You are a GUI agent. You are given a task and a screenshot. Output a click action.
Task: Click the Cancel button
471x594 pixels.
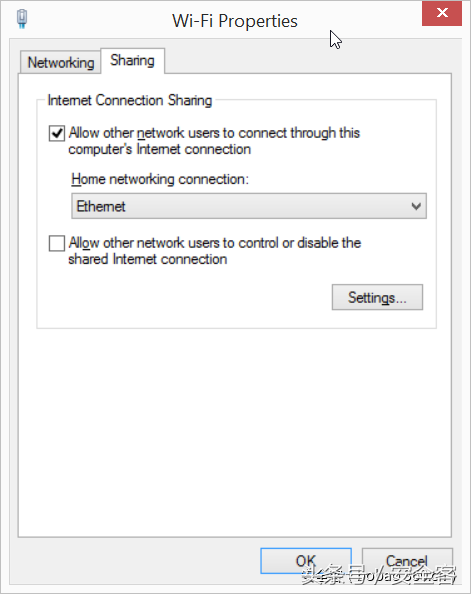pos(407,561)
